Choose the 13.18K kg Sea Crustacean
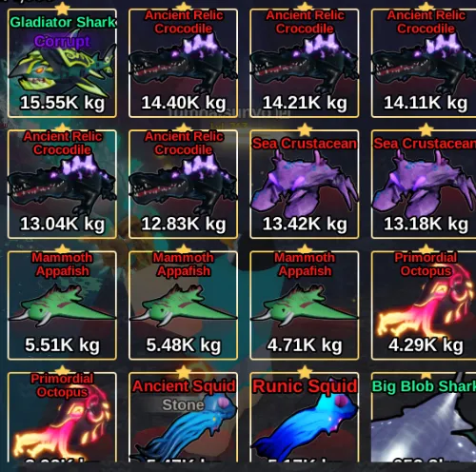This screenshot has height=472, width=476. click(424, 185)
